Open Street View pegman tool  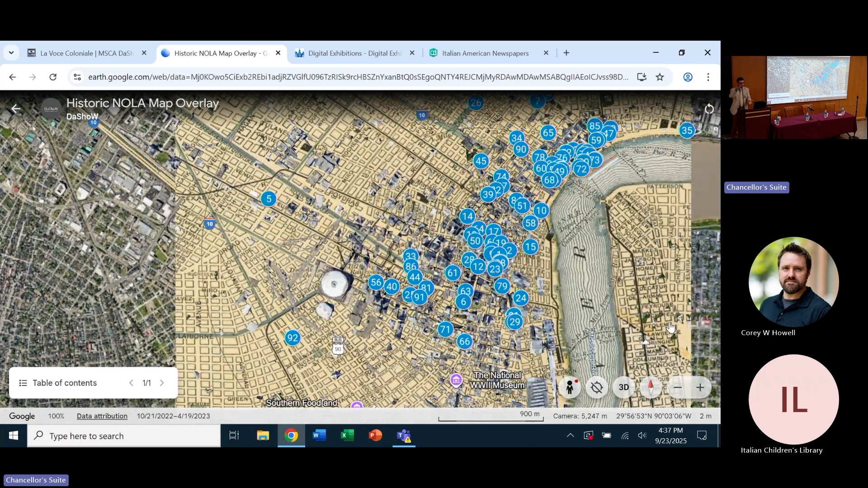coord(570,387)
